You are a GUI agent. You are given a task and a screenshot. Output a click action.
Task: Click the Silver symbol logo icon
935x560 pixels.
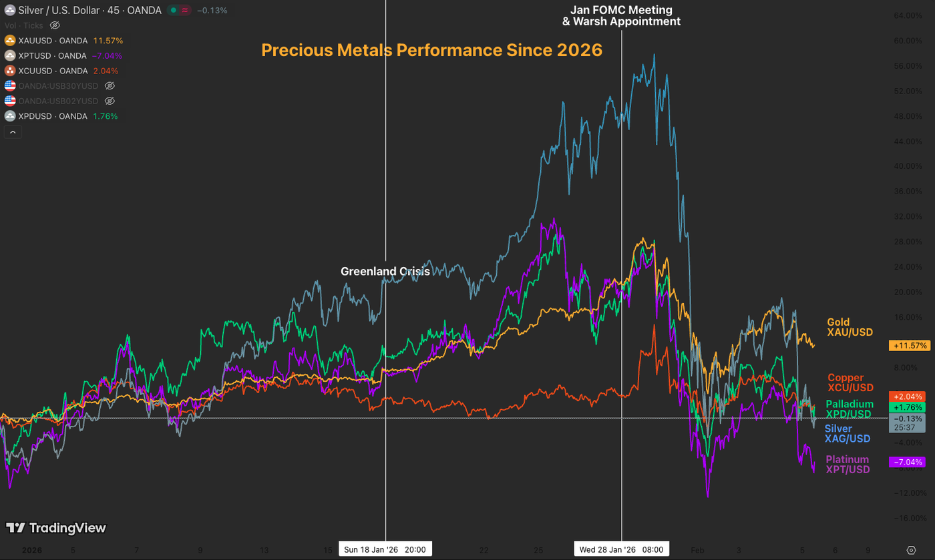[10, 10]
